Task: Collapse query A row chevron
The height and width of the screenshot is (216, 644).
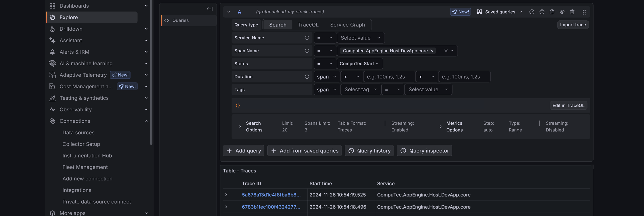Action: coord(229,12)
